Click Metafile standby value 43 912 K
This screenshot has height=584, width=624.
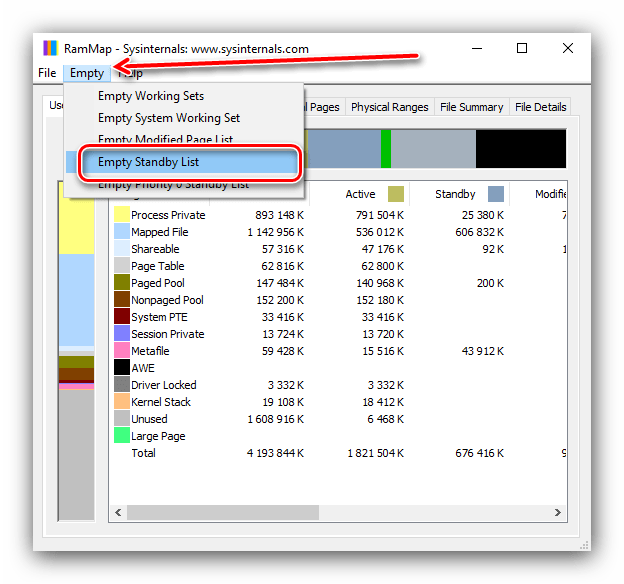tap(482, 351)
